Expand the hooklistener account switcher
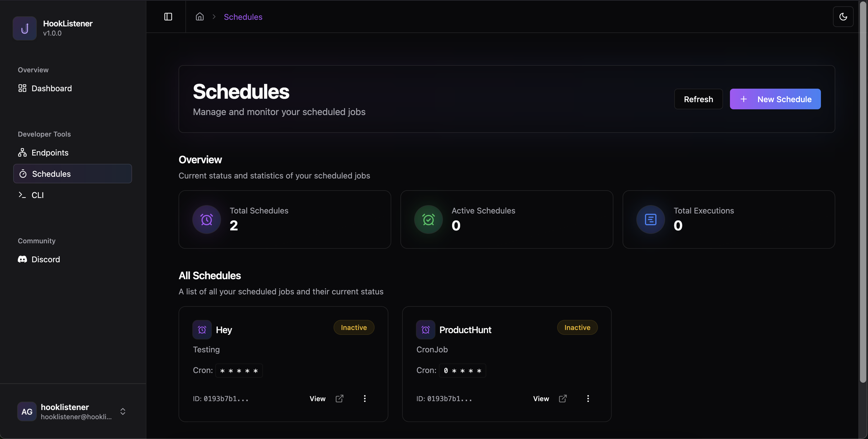 123,411
